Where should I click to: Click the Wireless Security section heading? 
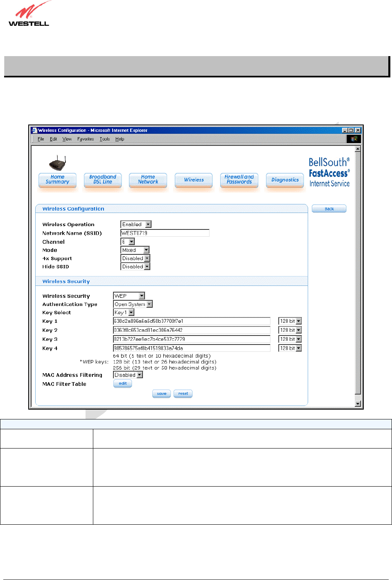(66, 281)
